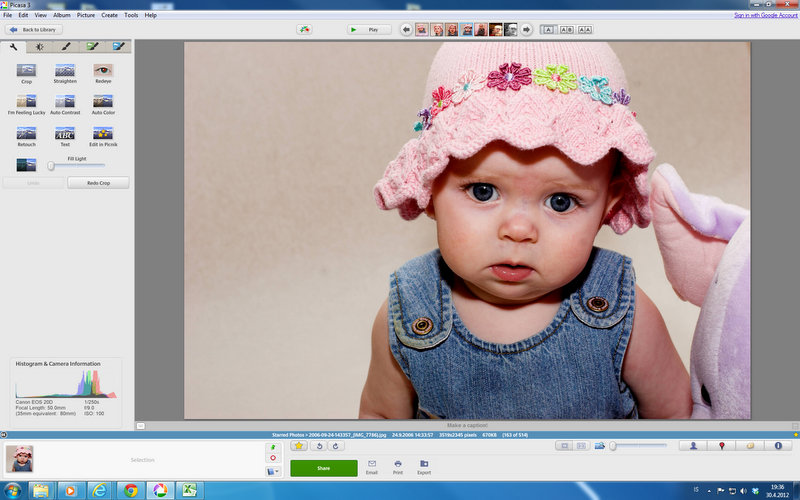The image size is (800, 500).
Task: Click the system tray volume icon
Action: [x=743, y=490]
